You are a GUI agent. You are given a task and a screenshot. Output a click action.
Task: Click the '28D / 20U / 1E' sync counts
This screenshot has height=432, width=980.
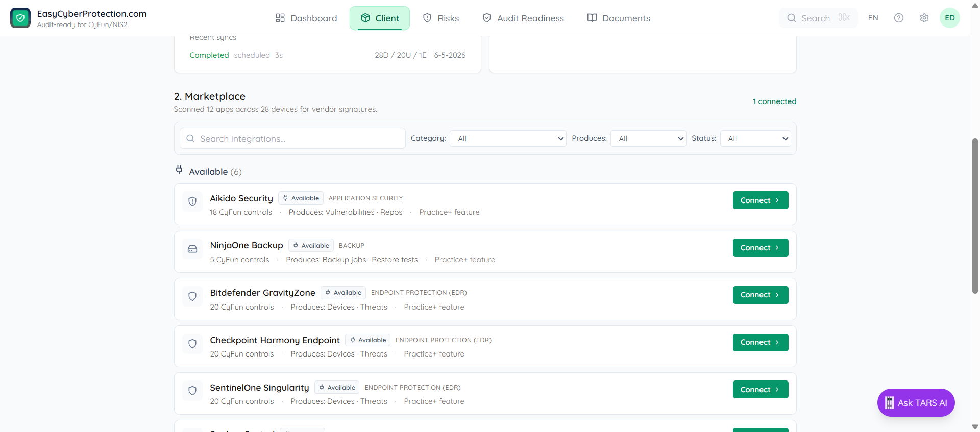click(401, 55)
